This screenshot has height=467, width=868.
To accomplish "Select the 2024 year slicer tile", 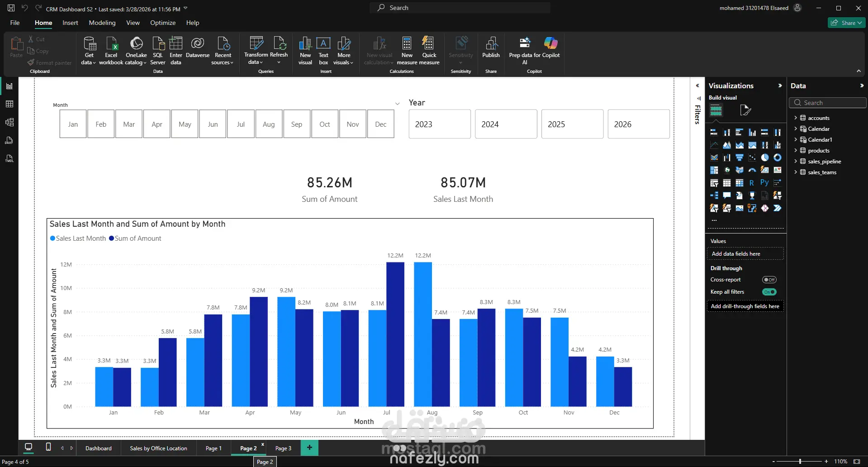I will [506, 124].
